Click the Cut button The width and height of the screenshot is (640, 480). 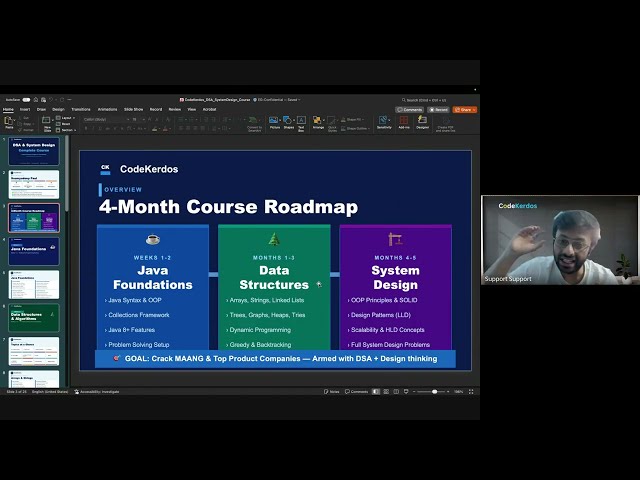(24, 118)
